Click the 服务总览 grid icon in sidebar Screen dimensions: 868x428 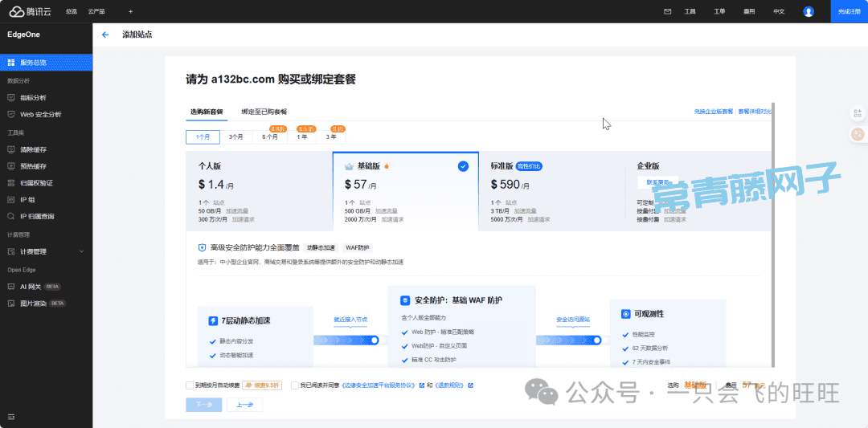point(11,63)
